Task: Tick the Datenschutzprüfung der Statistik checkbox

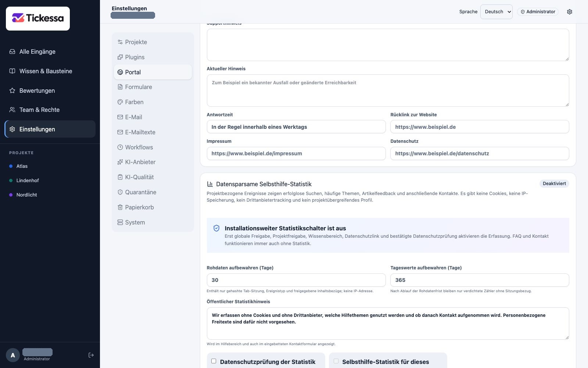Action: pyautogui.click(x=214, y=361)
